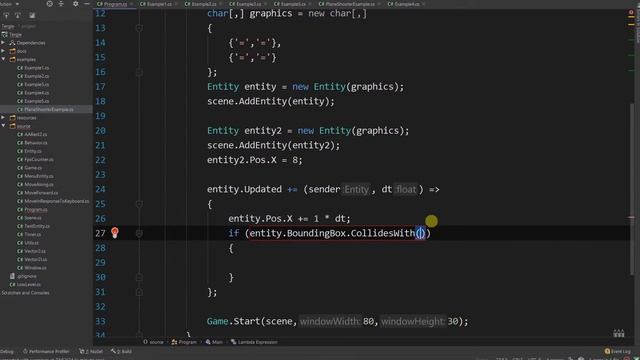Screen dimensions: 640x360
Task: Open the Build tool window
Action: point(121,351)
